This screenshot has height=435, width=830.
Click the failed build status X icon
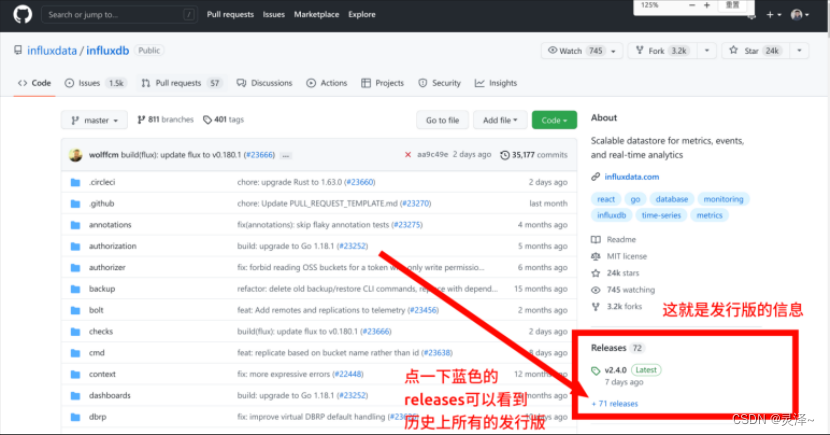(x=408, y=155)
